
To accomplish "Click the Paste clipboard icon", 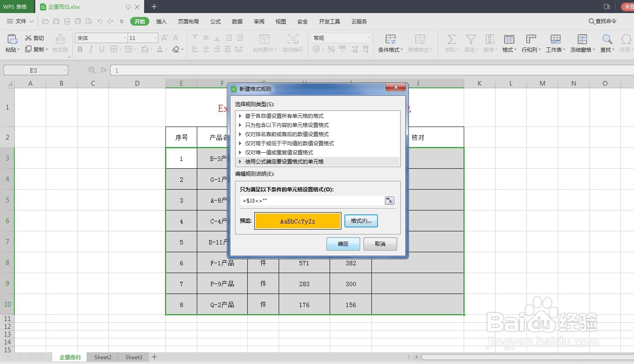I will [13, 39].
